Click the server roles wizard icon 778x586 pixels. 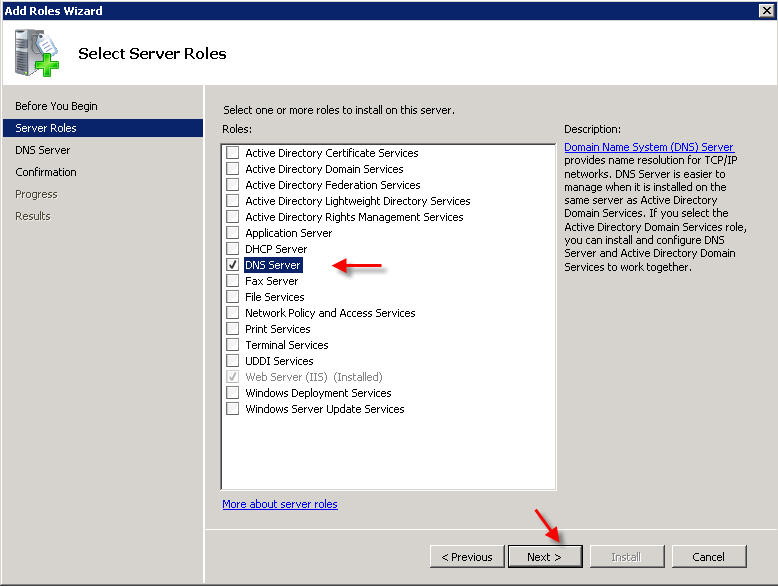click(x=37, y=53)
